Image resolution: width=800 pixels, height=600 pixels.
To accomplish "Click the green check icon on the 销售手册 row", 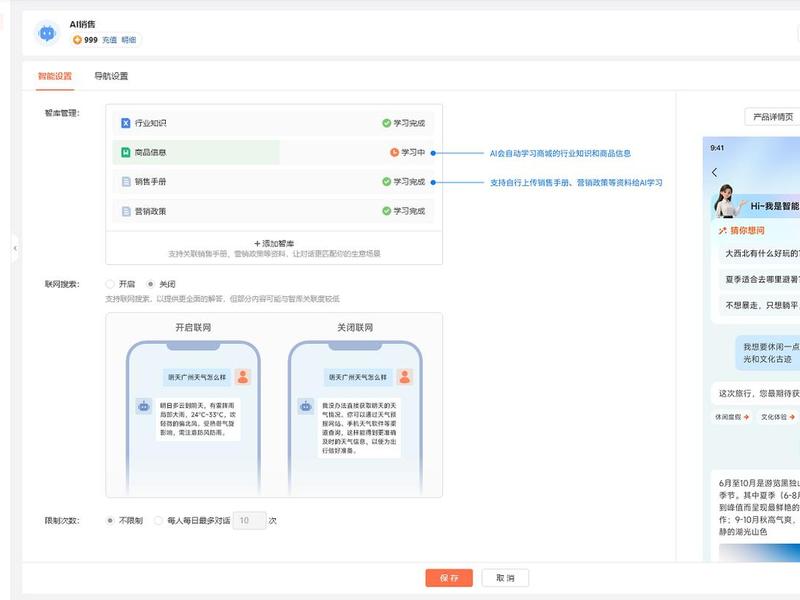I will (x=386, y=182).
